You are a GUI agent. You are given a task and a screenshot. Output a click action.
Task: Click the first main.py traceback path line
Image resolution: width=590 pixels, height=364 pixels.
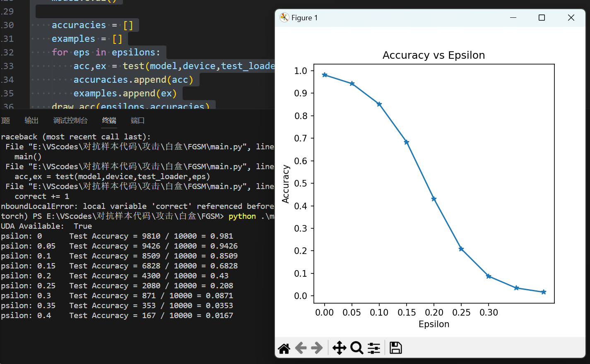coord(140,147)
